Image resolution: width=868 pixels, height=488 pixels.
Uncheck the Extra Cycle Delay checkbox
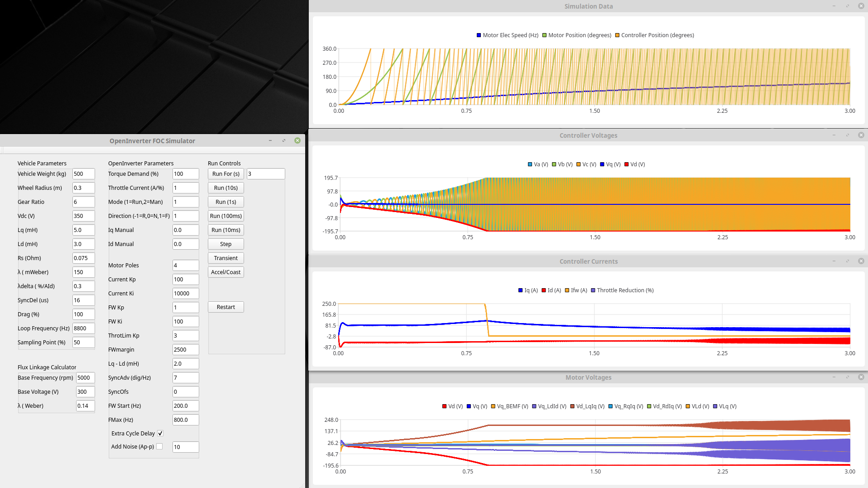tap(160, 433)
